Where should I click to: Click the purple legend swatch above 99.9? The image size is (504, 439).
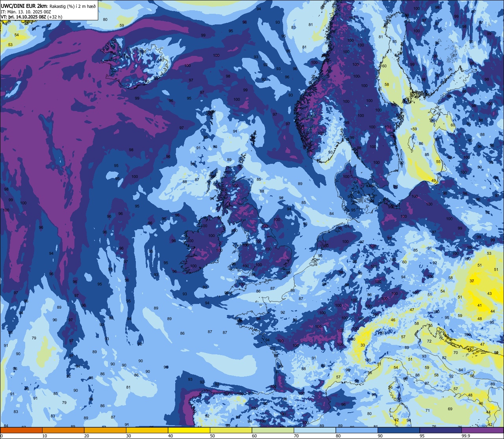(x=483, y=430)
